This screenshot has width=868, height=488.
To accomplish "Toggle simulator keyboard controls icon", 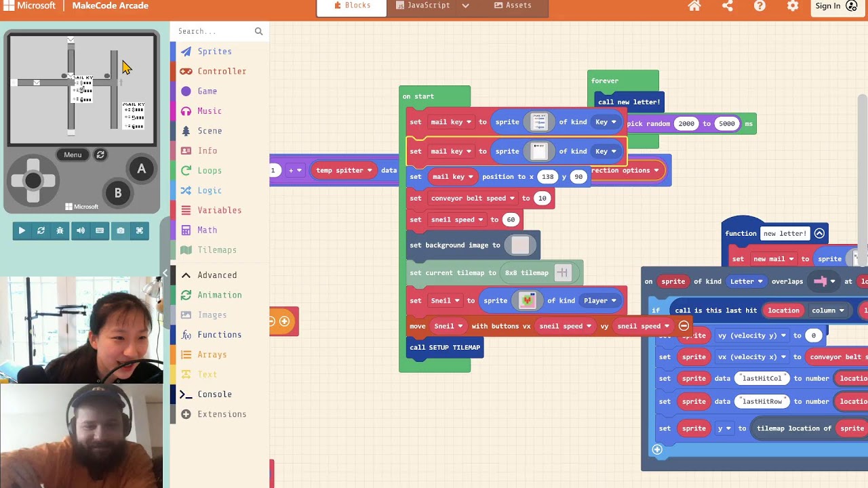I will coord(100,230).
